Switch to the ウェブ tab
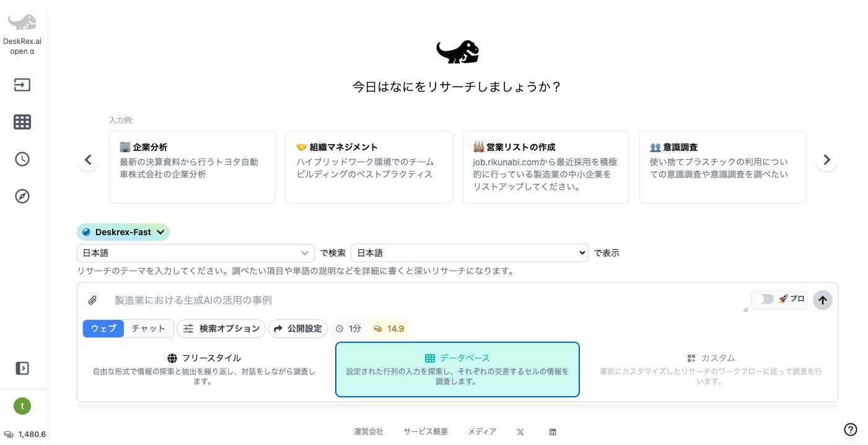 point(103,329)
